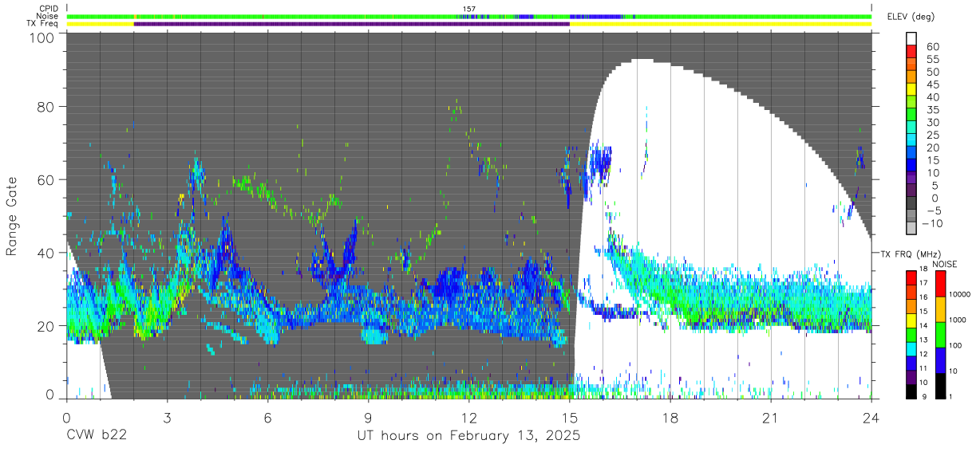Click range gate tick label '40'
The height and width of the screenshot is (452, 980).
click(x=47, y=253)
